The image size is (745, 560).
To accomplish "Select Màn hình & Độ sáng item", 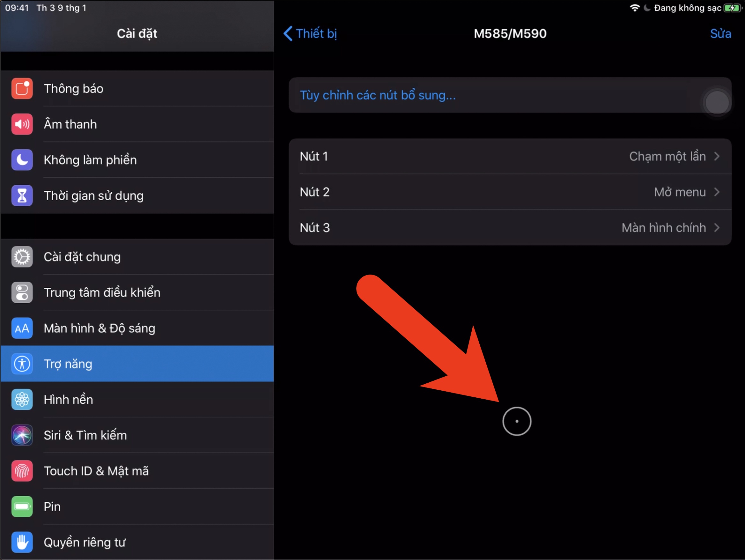I will click(137, 328).
